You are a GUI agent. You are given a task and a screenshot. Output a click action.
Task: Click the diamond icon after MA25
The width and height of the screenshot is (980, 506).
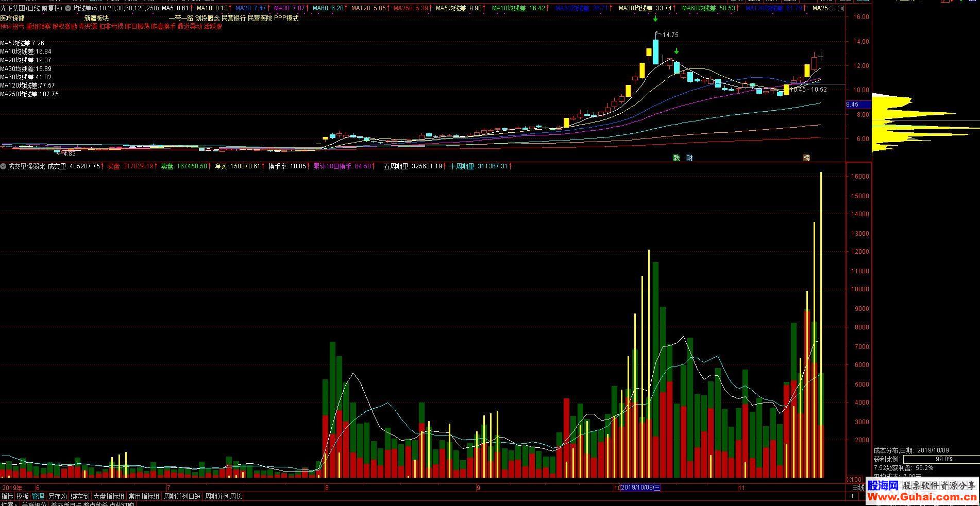tap(832, 8)
